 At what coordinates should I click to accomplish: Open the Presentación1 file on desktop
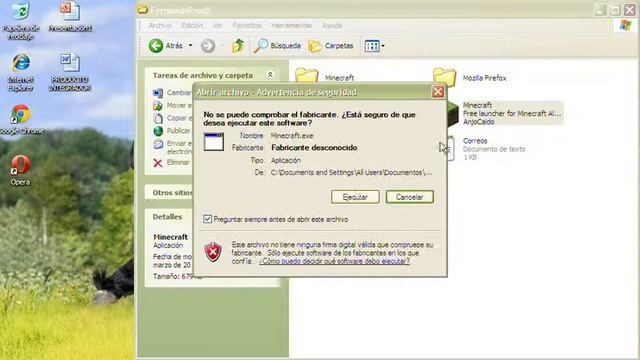click(70, 17)
